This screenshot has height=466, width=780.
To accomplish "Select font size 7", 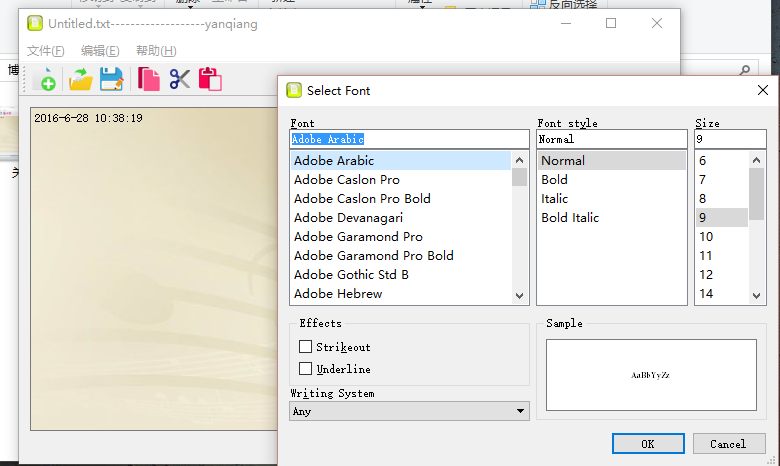I will tap(721, 180).
